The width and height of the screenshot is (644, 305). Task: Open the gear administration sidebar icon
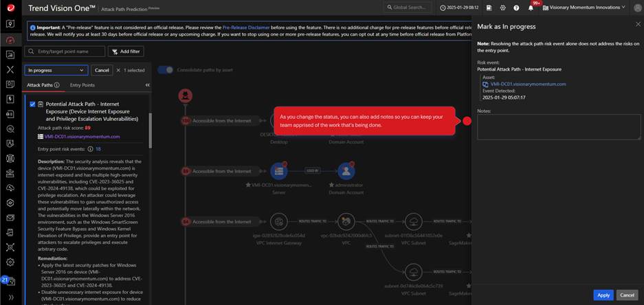point(10,262)
